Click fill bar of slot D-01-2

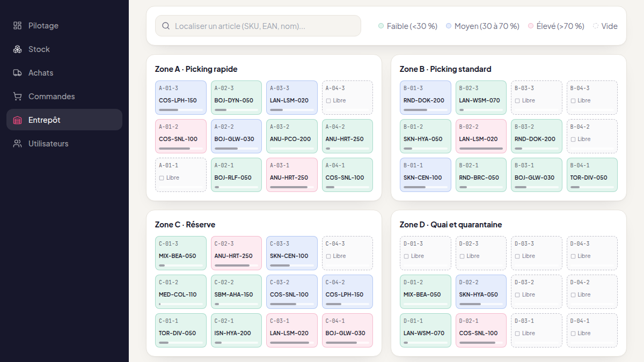426,304
